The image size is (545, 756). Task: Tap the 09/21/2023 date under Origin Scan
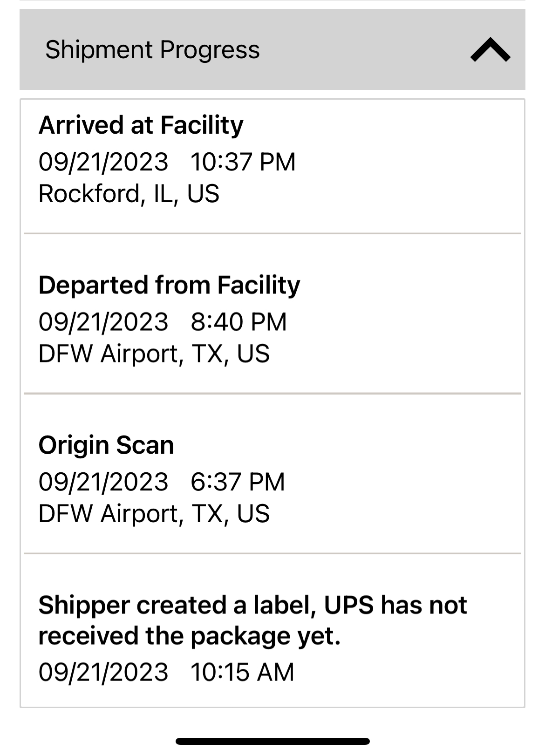(x=103, y=481)
